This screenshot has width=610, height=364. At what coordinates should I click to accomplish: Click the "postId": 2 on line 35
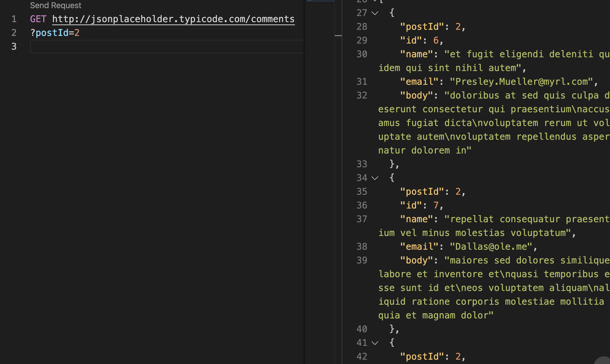433,192
